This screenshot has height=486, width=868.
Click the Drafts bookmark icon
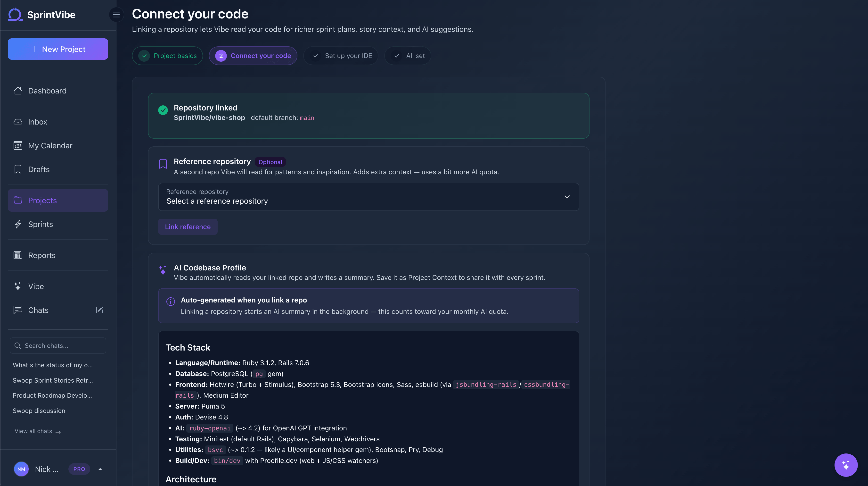pyautogui.click(x=18, y=169)
